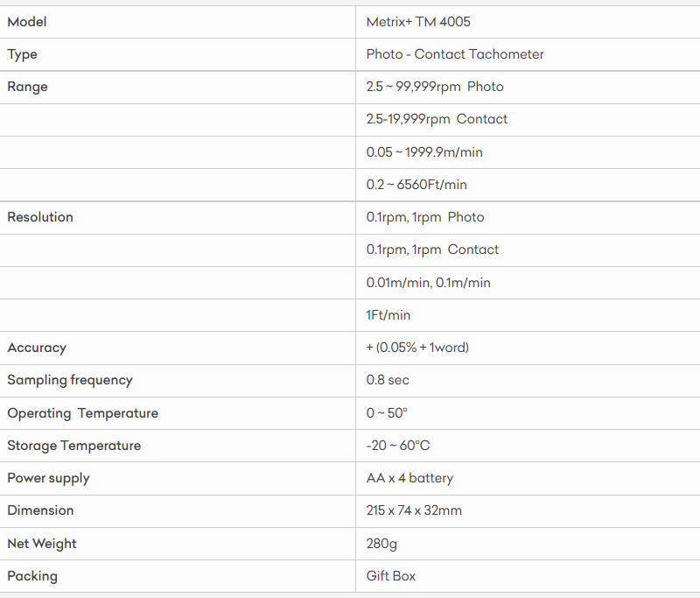
Task: Click AA x 4 battery value
Action: tap(409, 478)
